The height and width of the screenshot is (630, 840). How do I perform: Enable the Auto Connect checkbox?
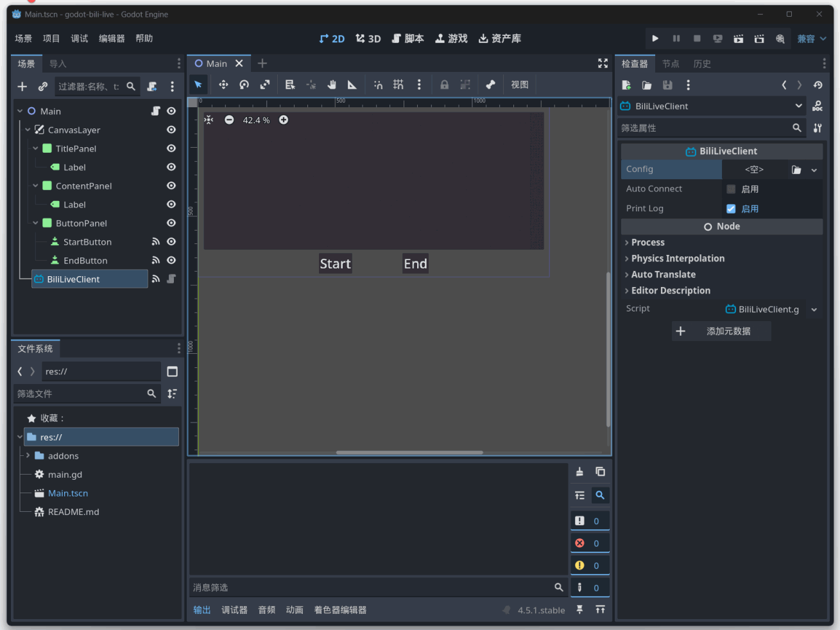731,189
